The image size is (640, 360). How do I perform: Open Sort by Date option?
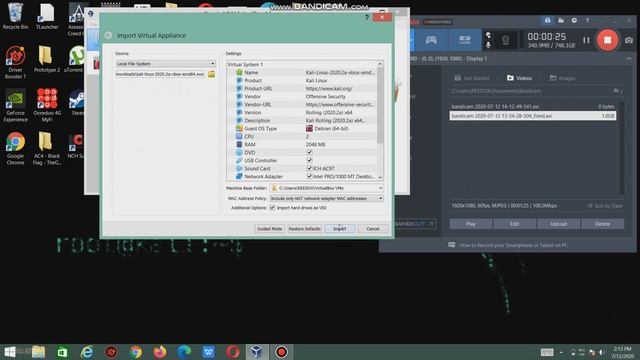(605, 206)
